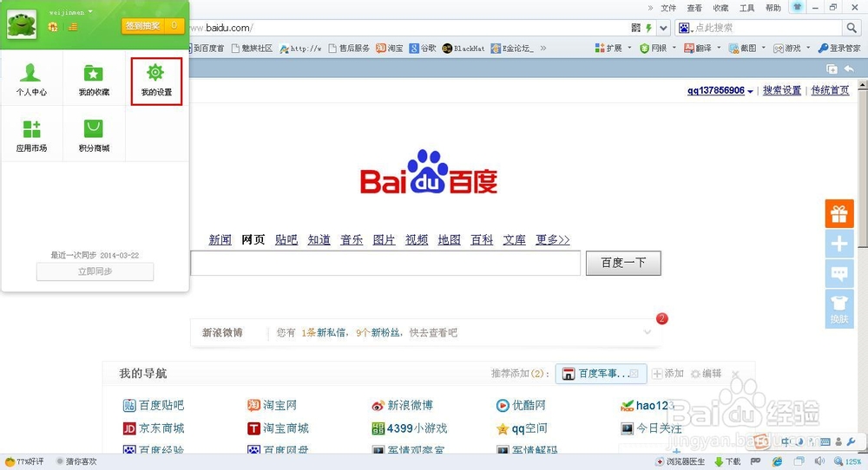Click 浏览器医生 in status bar
The image size is (868, 470).
681,461
